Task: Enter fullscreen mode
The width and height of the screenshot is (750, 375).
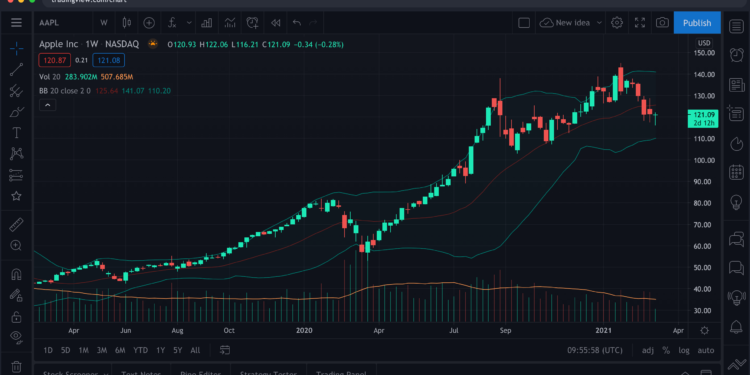Action: point(640,22)
